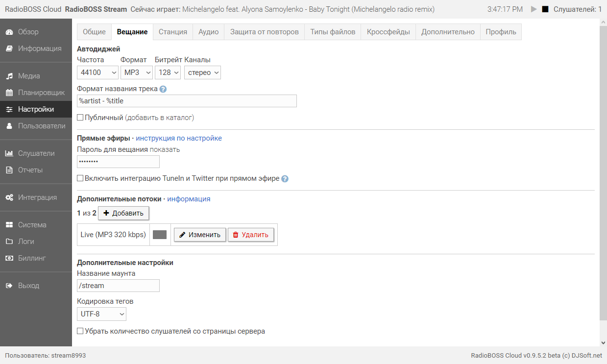Open the Кроссфейды tab
This screenshot has width=607, height=364.
pyautogui.click(x=388, y=32)
